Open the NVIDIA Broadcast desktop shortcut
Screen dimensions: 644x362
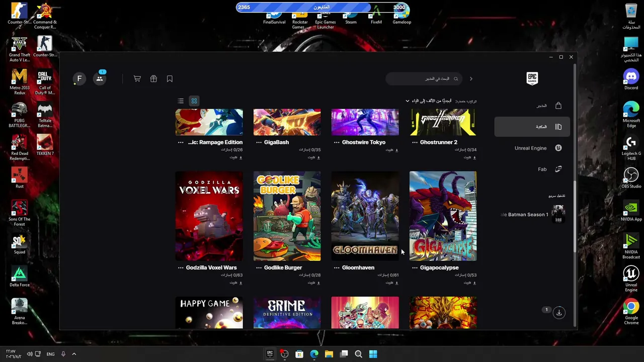[x=631, y=246]
